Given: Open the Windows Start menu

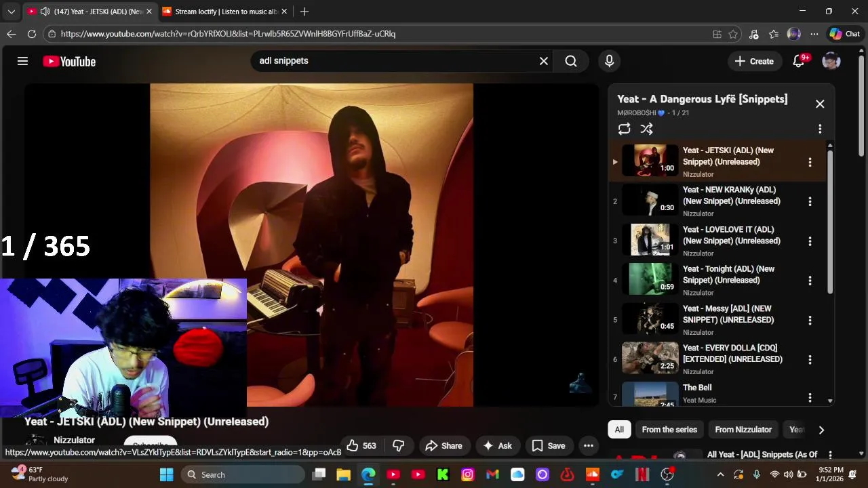Looking at the screenshot, I should click(166, 474).
